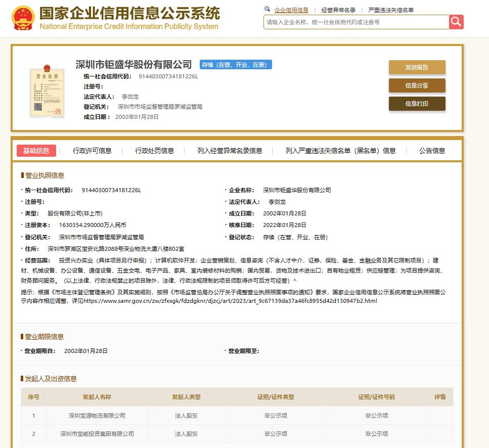
Task: Open the 列入严重违法失信名单（黑名单）信息 tab
Action: [340, 151]
